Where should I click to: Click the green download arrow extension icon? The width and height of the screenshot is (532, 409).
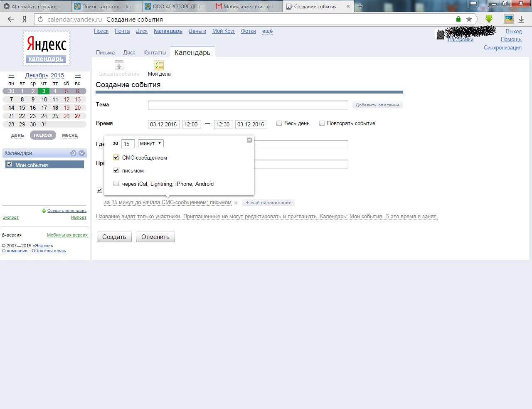[x=489, y=19]
